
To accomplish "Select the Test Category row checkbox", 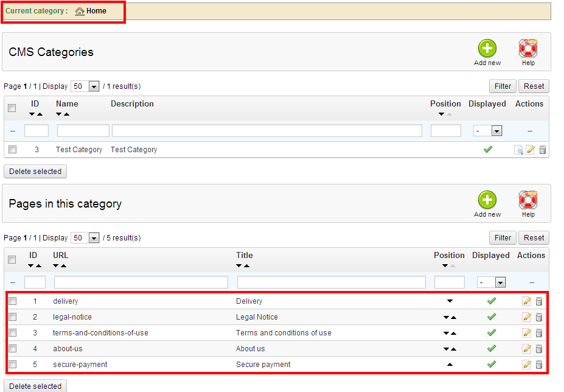I will (13, 150).
